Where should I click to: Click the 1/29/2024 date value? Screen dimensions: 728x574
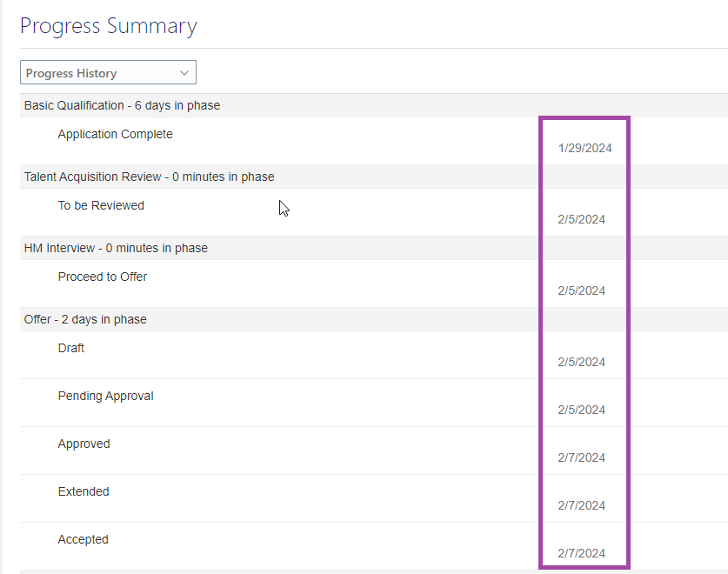pos(584,148)
